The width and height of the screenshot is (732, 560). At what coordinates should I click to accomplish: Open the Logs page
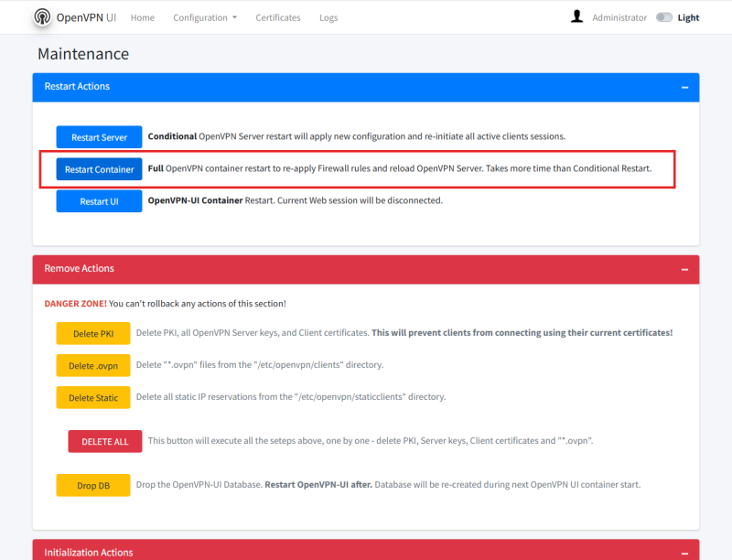[328, 17]
